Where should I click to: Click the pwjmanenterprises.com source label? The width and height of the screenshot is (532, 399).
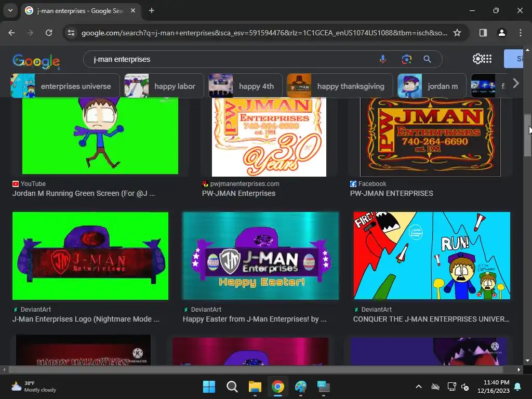pos(245,183)
